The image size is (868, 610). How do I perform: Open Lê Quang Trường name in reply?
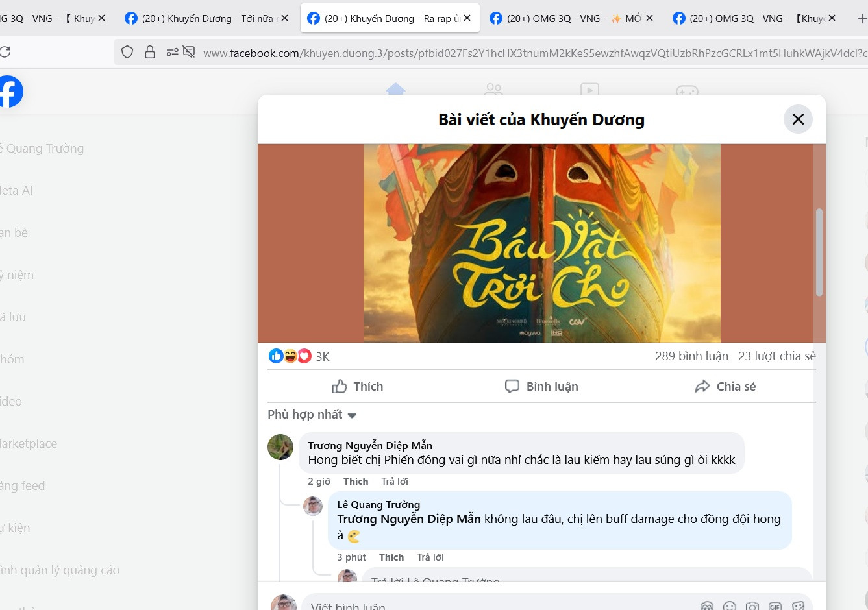(x=378, y=504)
